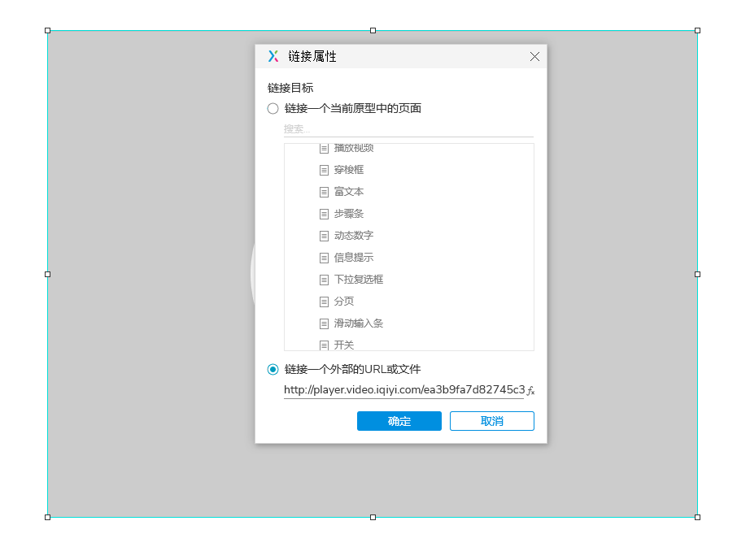Viewport: 737px width, 560px height.
Task: Click the page icon beside 步骤条
Action: [325, 214]
